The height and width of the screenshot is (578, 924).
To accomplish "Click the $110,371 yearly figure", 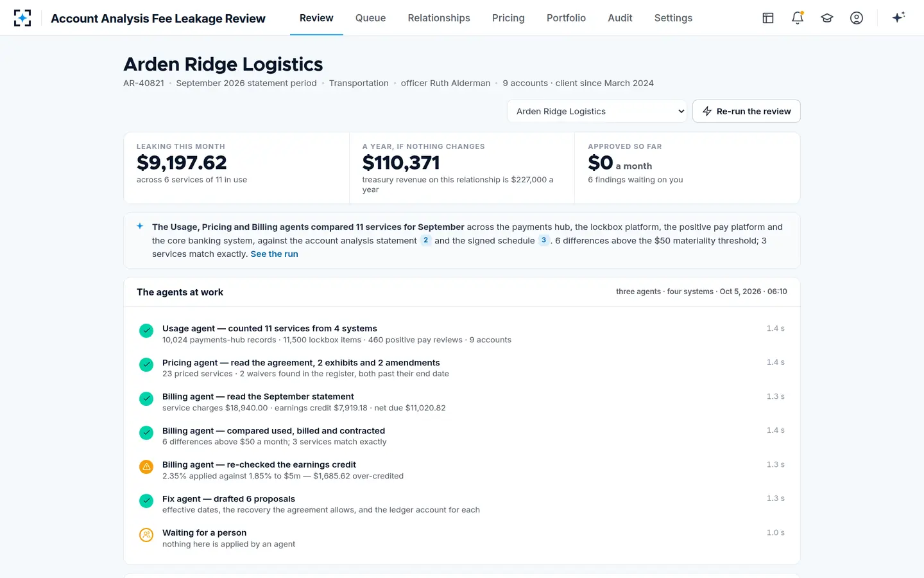I will (401, 162).
